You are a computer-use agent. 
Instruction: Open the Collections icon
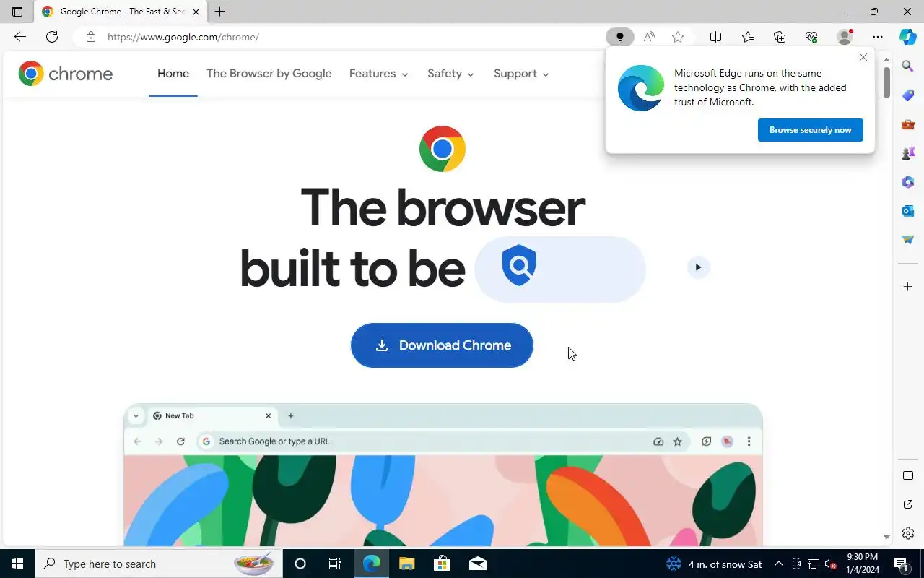pyautogui.click(x=780, y=37)
